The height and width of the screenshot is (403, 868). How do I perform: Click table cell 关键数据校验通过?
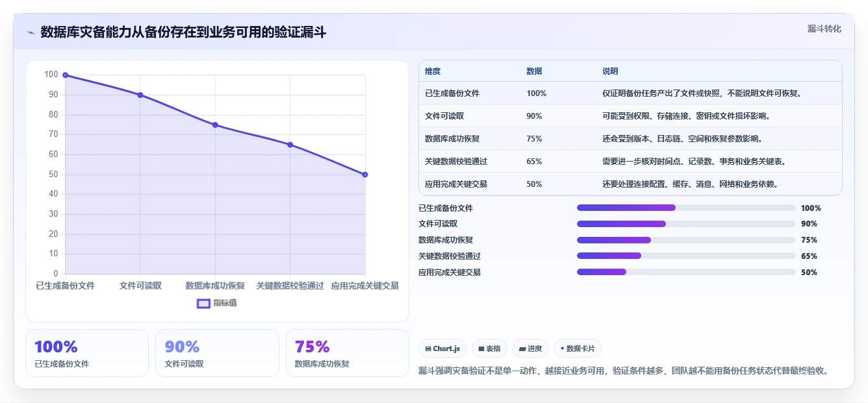click(x=456, y=162)
